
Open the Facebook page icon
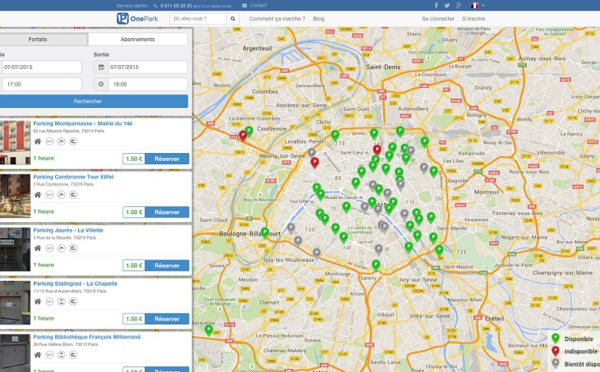(x=436, y=5)
